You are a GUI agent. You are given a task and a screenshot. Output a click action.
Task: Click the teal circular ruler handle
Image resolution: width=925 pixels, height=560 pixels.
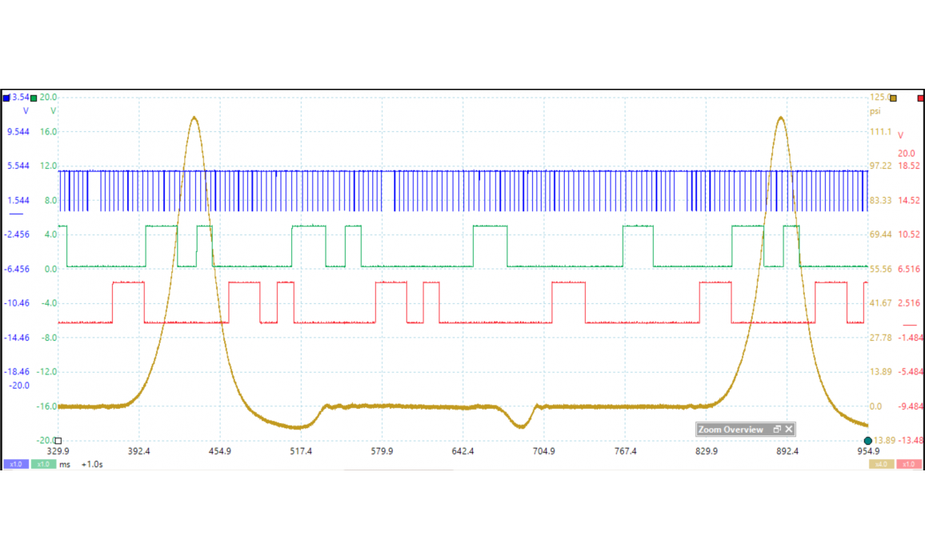click(868, 441)
